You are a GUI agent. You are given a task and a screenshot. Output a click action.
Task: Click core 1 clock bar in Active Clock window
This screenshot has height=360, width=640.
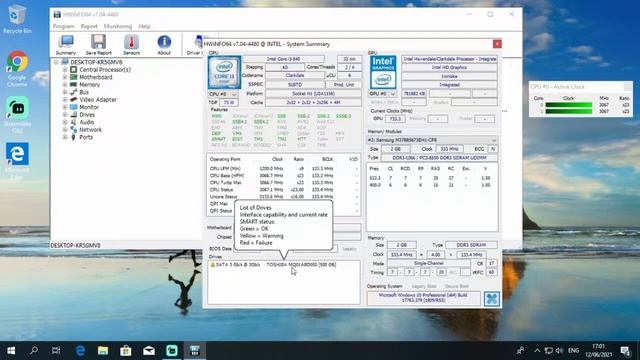click(x=569, y=111)
